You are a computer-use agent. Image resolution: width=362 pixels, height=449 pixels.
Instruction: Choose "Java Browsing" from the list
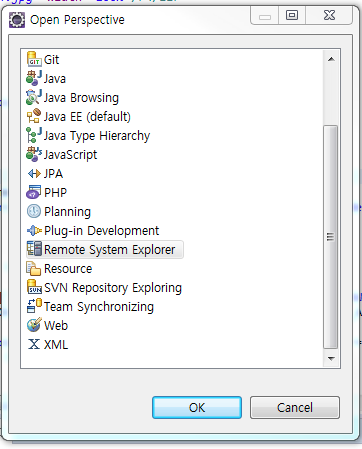[81, 98]
